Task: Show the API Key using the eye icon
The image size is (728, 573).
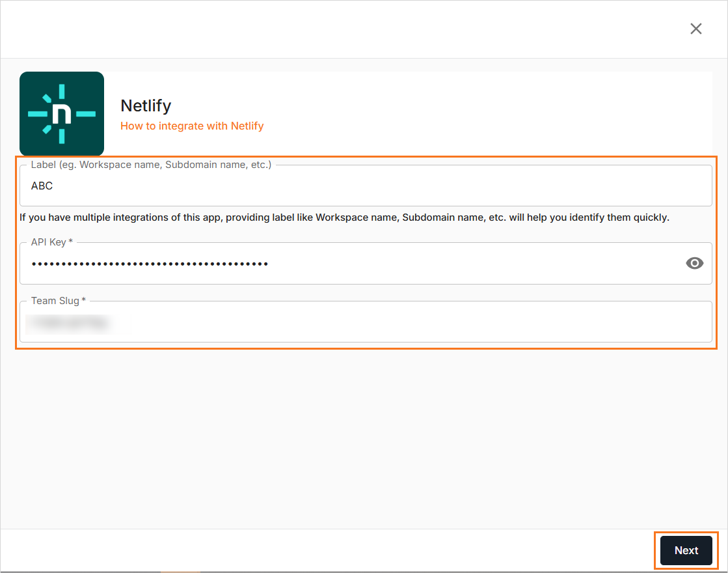Action: click(695, 264)
